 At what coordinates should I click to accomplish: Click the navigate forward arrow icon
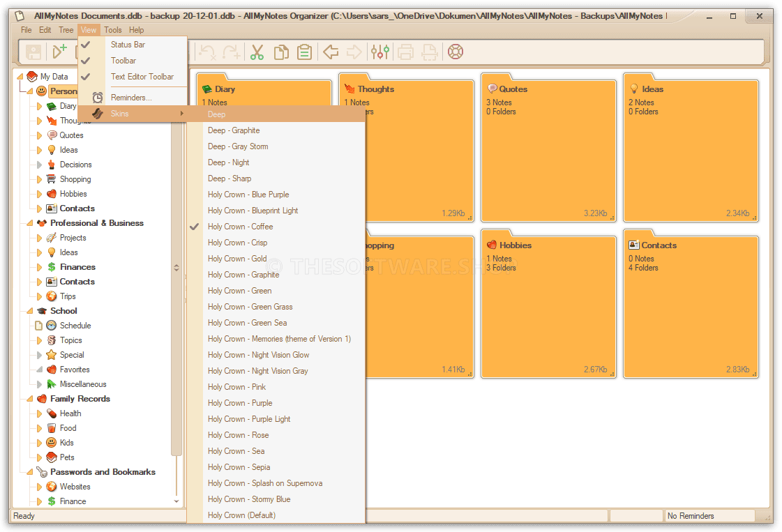(354, 52)
